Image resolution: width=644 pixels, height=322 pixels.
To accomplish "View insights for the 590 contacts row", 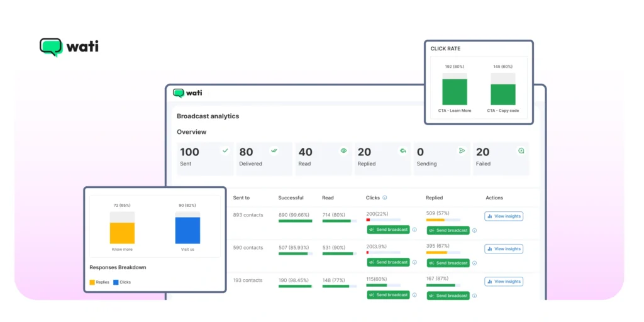I will coord(504,248).
